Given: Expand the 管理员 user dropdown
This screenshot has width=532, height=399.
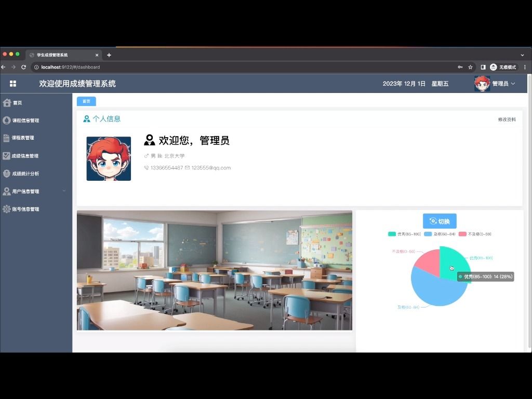Looking at the screenshot, I should click(x=503, y=83).
